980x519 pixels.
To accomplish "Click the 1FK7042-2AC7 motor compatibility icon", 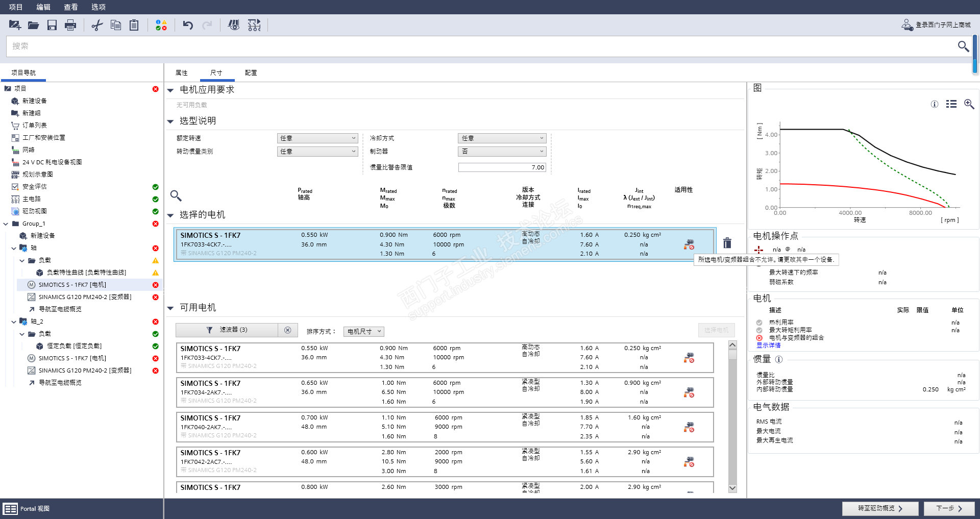I will (x=689, y=462).
